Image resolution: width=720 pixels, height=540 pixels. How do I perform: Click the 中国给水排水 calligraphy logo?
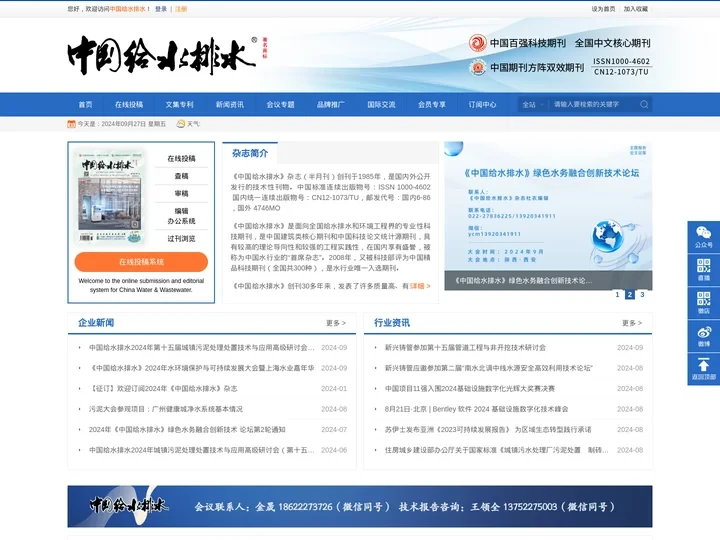[x=162, y=56]
